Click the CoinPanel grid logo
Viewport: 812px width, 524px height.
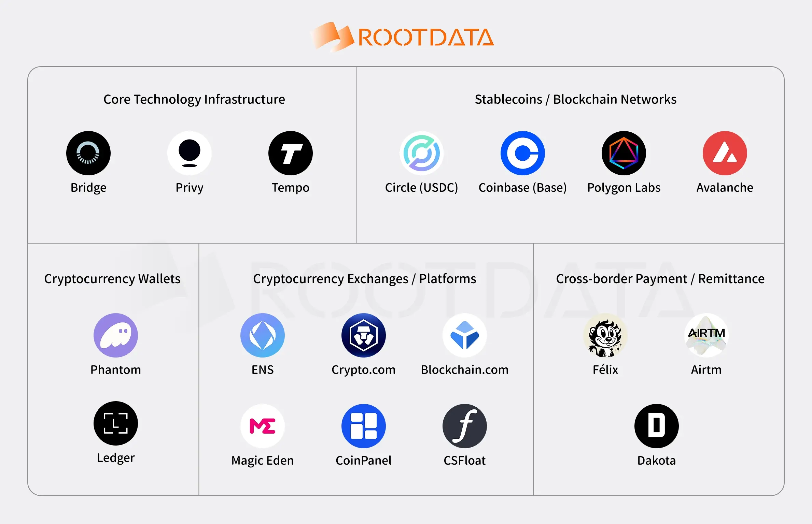(364, 426)
